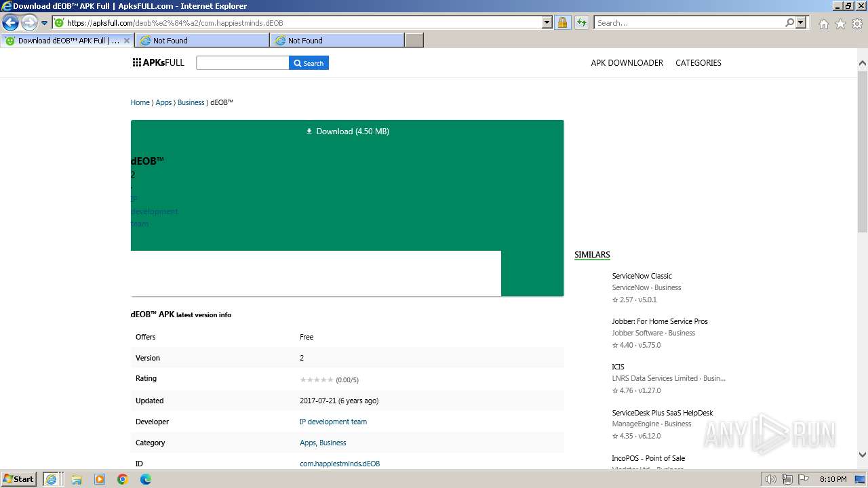This screenshot has height=488, width=868.
Task: Open Edge taskbar icon
Action: [x=146, y=479]
